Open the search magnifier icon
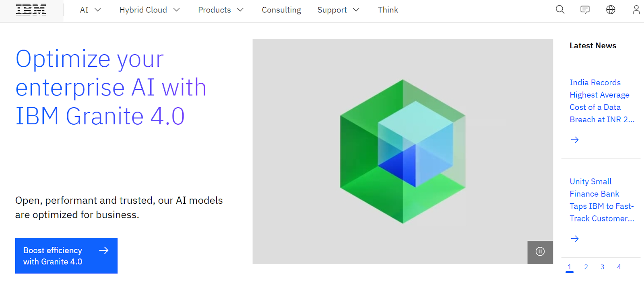Viewport: 644px width, 287px height. click(x=560, y=10)
